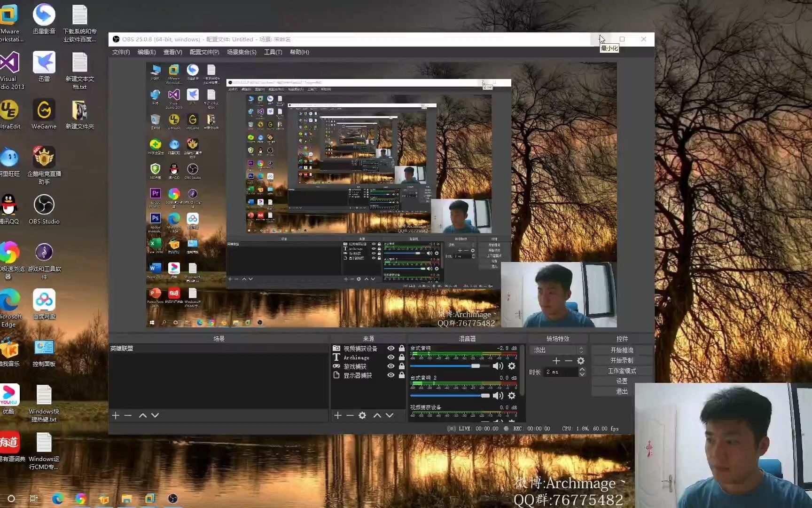Hide the 游戏捕获 source

pos(390,366)
